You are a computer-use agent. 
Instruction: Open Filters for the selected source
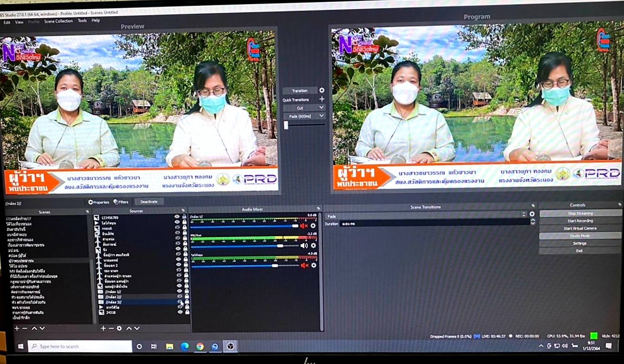coord(121,202)
